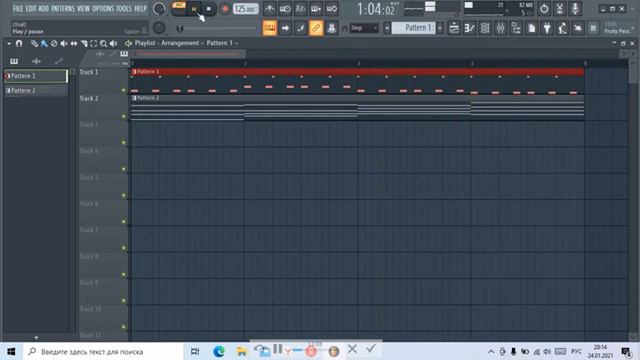The width and height of the screenshot is (640, 360).
Task: Open the Mixer icon
Action: click(500, 28)
